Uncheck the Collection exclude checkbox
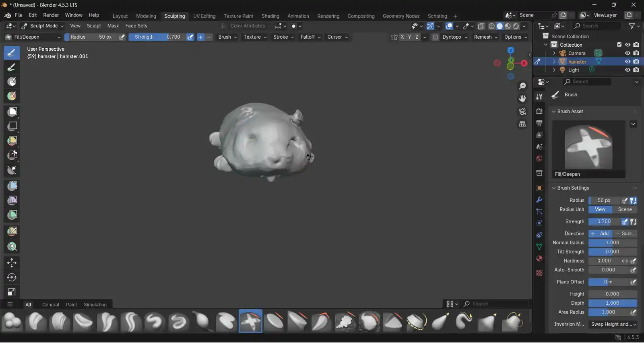 pos(619,45)
